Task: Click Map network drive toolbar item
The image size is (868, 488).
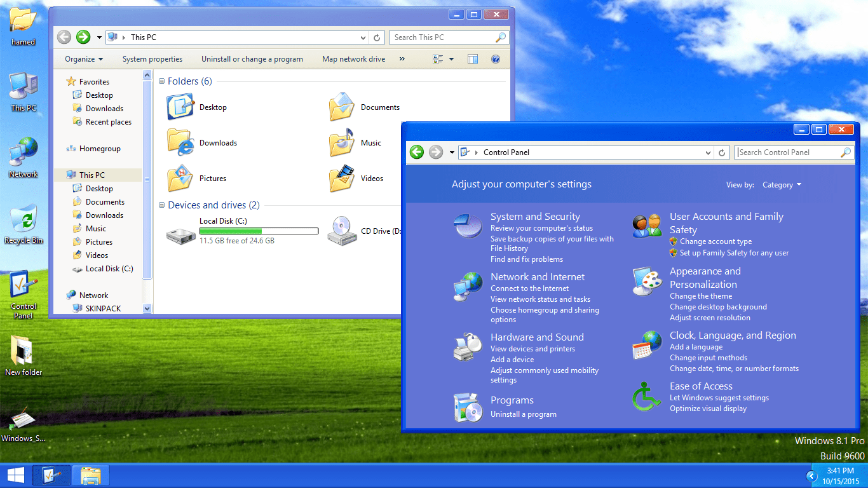Action: pos(353,59)
